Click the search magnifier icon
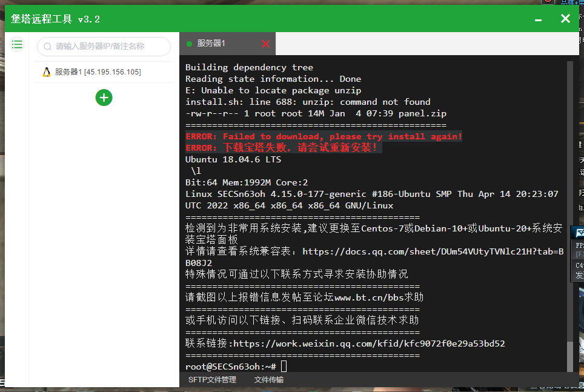Image resolution: width=584 pixels, height=392 pixels. (x=47, y=47)
